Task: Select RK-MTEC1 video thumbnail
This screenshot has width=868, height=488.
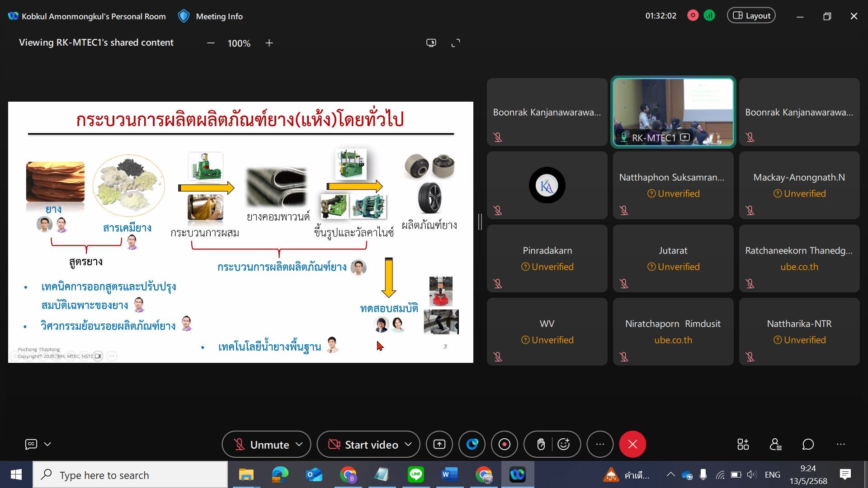Action: click(x=673, y=112)
